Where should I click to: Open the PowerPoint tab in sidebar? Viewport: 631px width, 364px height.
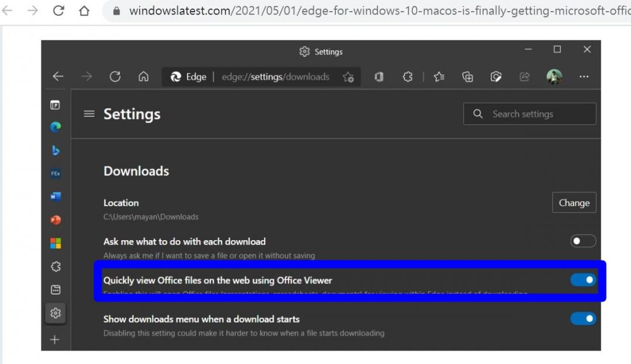(x=56, y=220)
